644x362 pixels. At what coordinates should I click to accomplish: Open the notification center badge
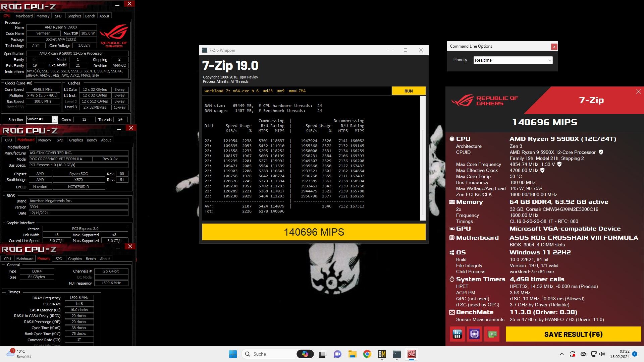(x=634, y=354)
